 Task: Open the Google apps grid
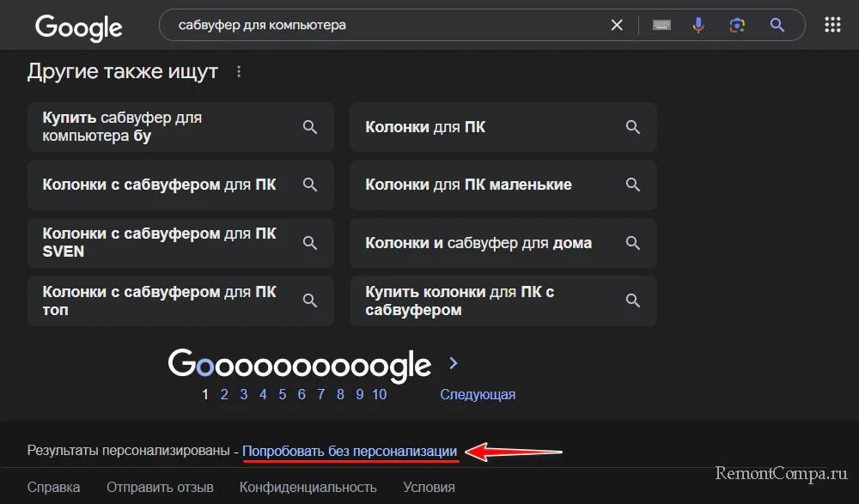point(832,25)
